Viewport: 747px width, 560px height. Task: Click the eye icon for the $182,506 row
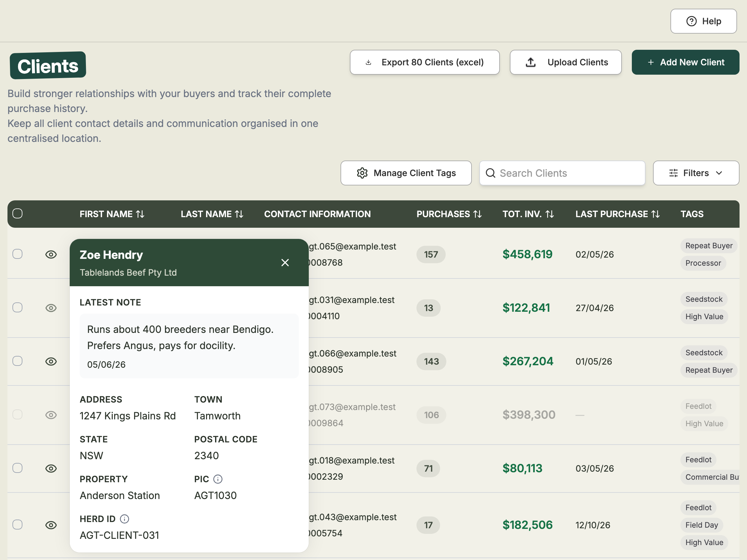coord(51,525)
